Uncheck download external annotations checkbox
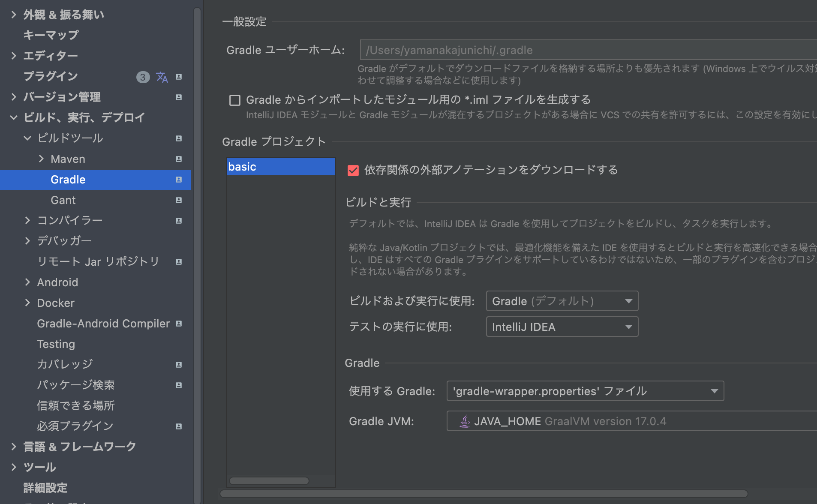The height and width of the screenshot is (504, 817). (353, 171)
